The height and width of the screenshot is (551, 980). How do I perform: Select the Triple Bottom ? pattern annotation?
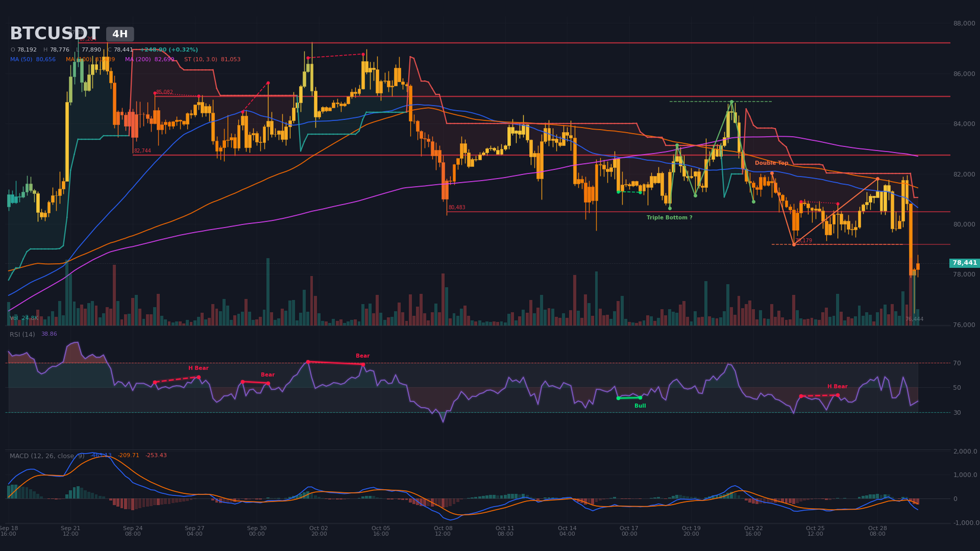669,217
